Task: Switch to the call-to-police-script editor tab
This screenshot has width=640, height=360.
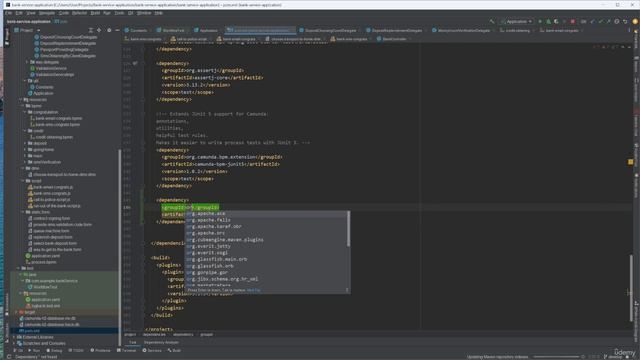Action: click(x=191, y=39)
